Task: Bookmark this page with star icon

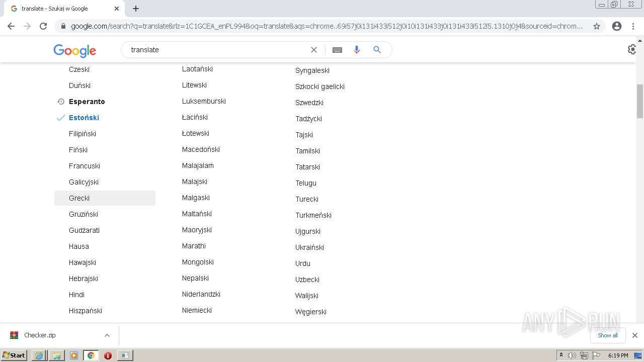Action: tap(597, 26)
